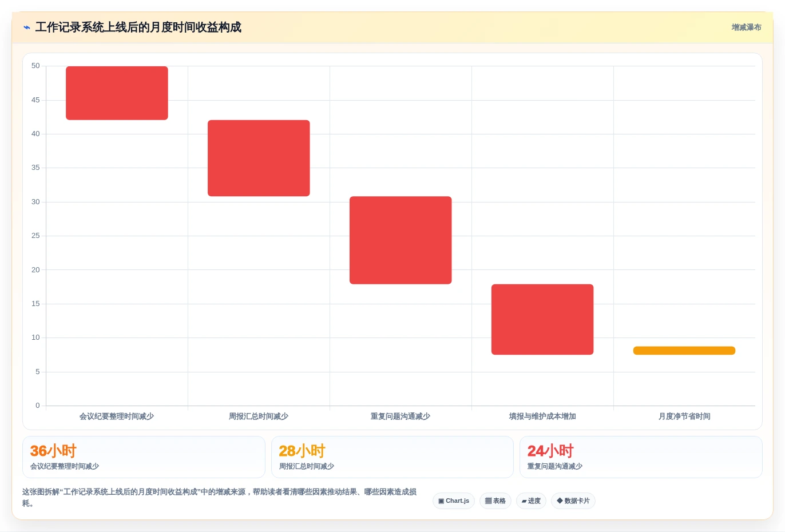The image size is (785, 532).
Task: Click the 增减瀑布 label in the header
Action: click(x=746, y=27)
